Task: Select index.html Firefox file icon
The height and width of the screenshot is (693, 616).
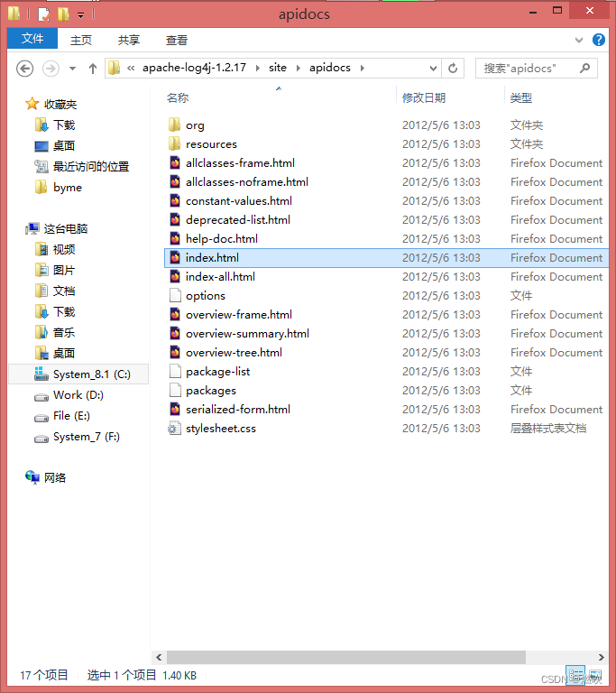Action: 175,258
